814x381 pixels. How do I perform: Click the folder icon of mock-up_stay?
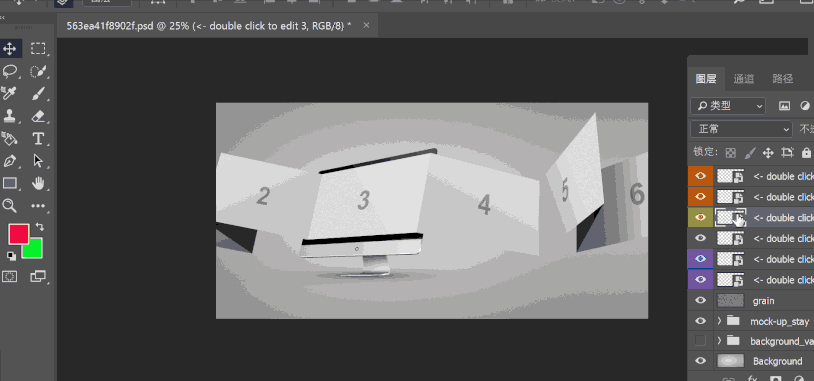point(733,321)
